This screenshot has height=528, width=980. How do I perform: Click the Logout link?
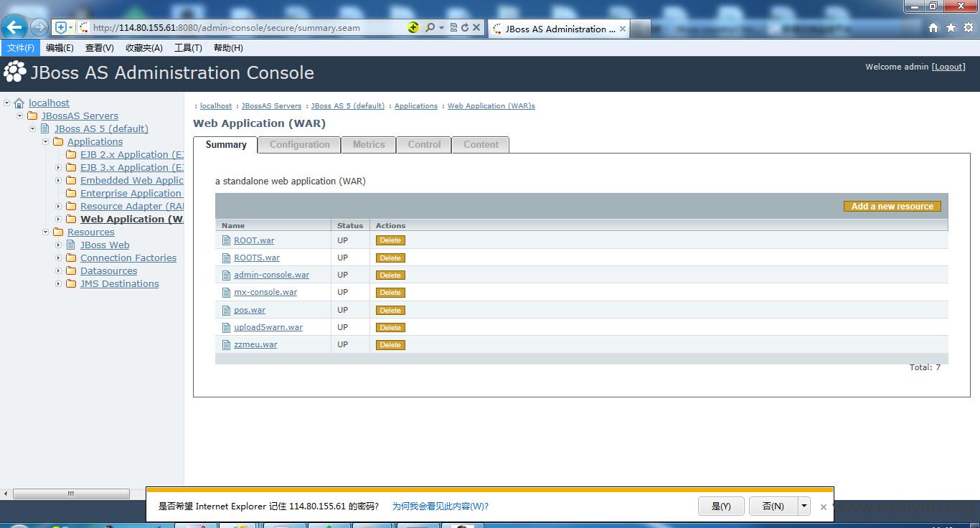point(948,67)
